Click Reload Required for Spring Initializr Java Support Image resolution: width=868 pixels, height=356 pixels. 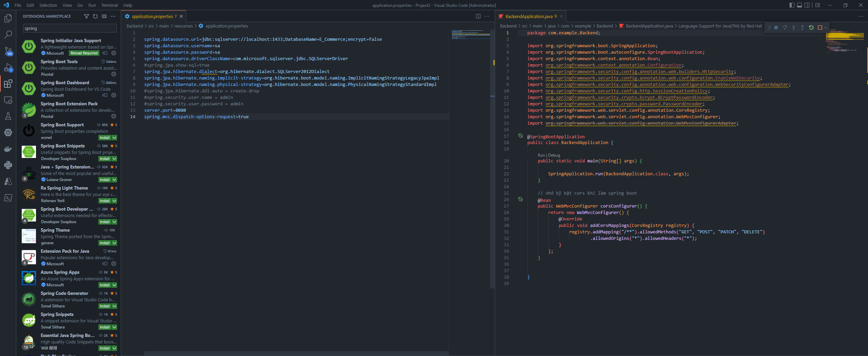coord(84,53)
